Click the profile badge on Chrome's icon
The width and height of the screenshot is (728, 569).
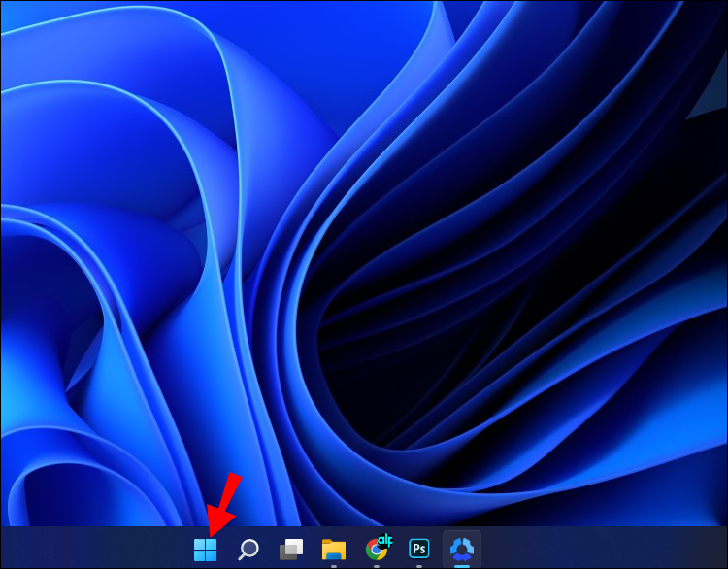[385, 540]
